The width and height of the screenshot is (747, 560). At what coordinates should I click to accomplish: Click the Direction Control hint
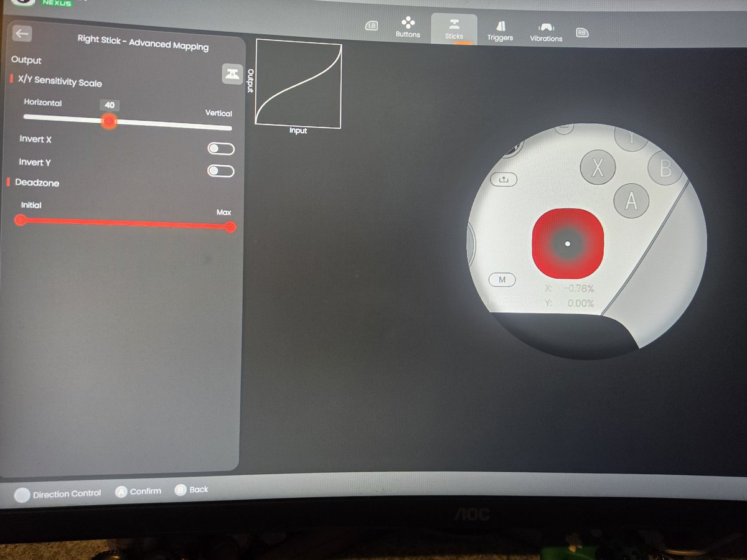pyautogui.click(x=57, y=494)
